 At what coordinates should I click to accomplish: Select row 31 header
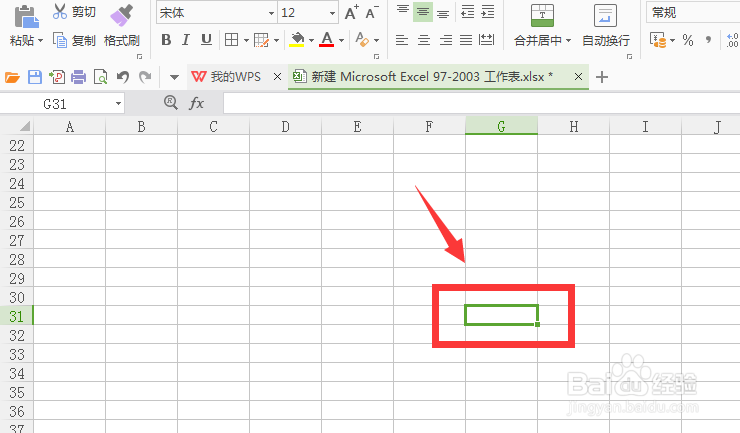(17, 316)
